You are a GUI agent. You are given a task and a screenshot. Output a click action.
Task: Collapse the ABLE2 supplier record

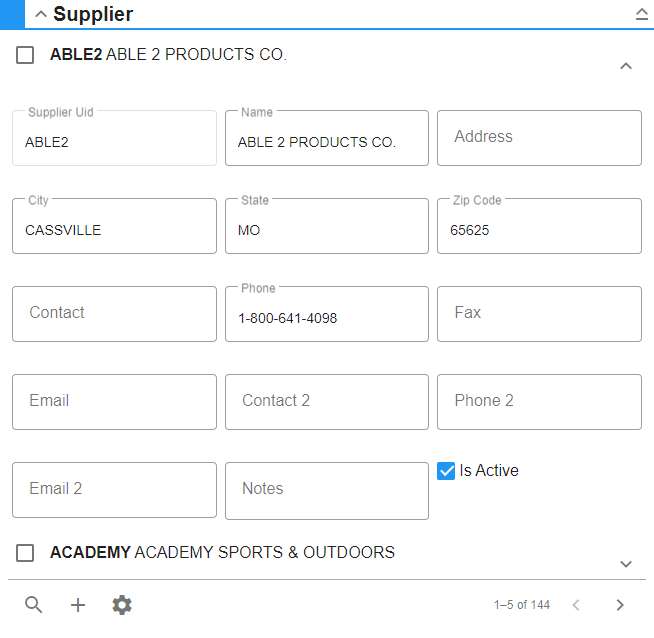point(626,66)
